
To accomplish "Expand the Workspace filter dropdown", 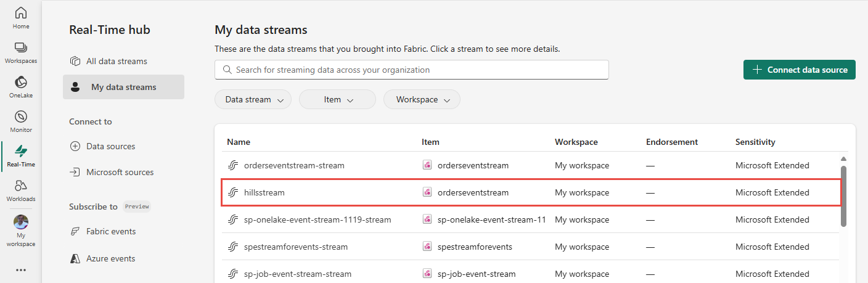I will point(422,99).
